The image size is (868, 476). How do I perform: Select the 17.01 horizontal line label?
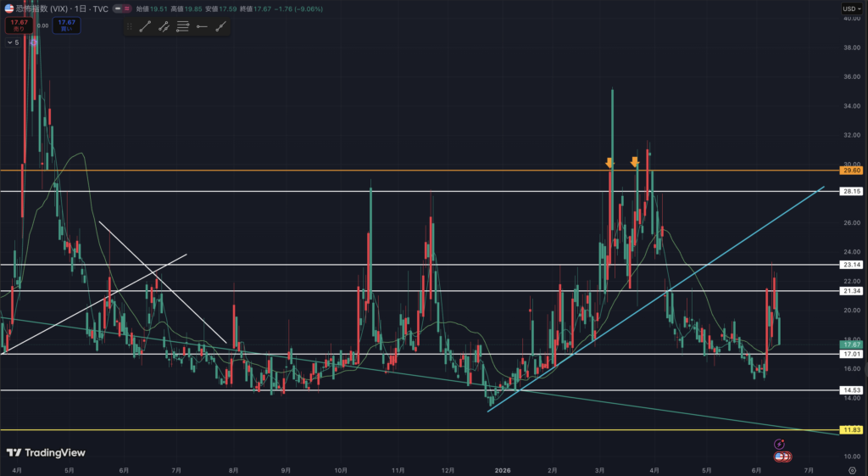[851, 354]
